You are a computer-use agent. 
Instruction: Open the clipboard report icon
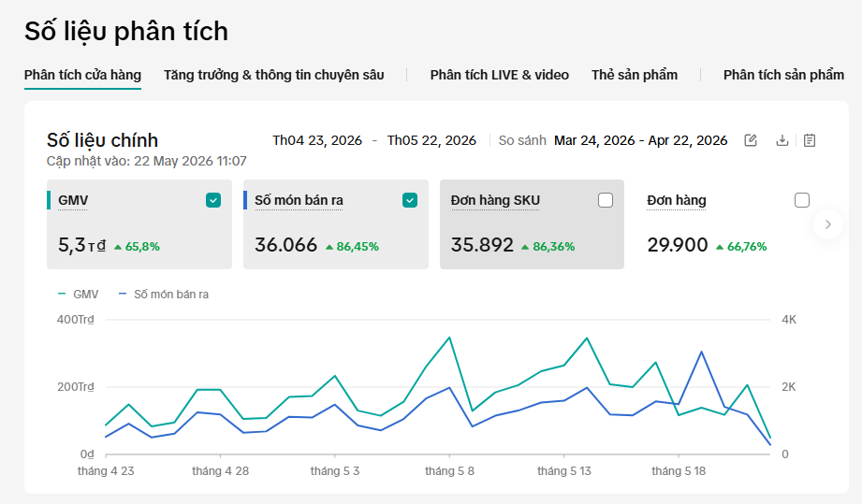[810, 140]
